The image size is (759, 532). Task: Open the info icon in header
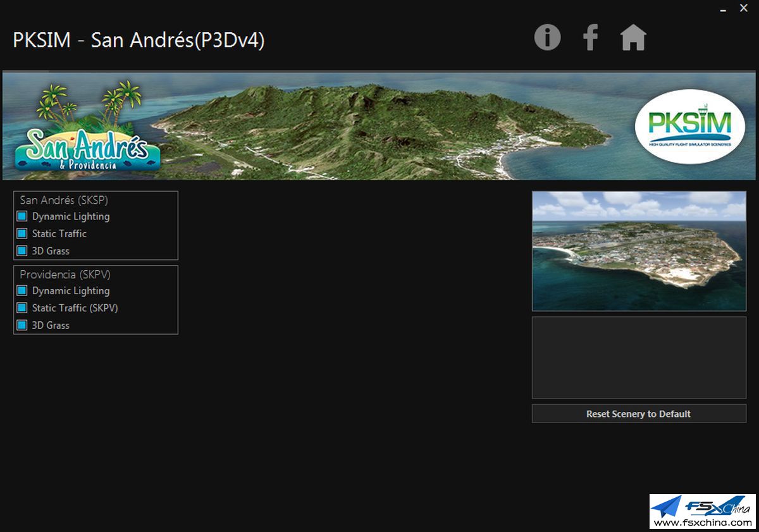tap(548, 37)
